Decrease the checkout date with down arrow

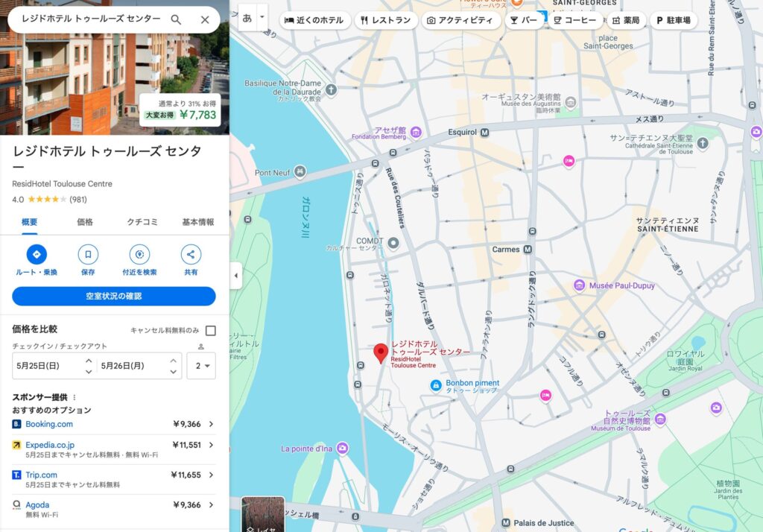(173, 372)
